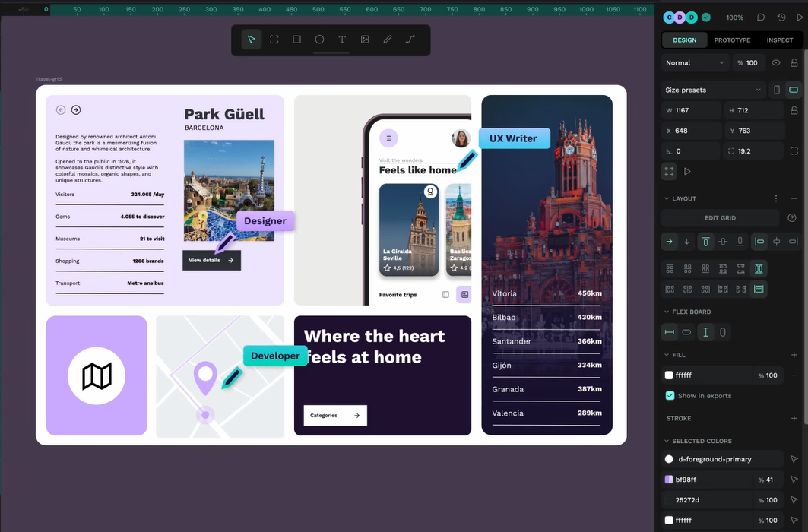Select the freehand Draw pencil tool
Image resolution: width=808 pixels, height=532 pixels.
tap(388, 40)
